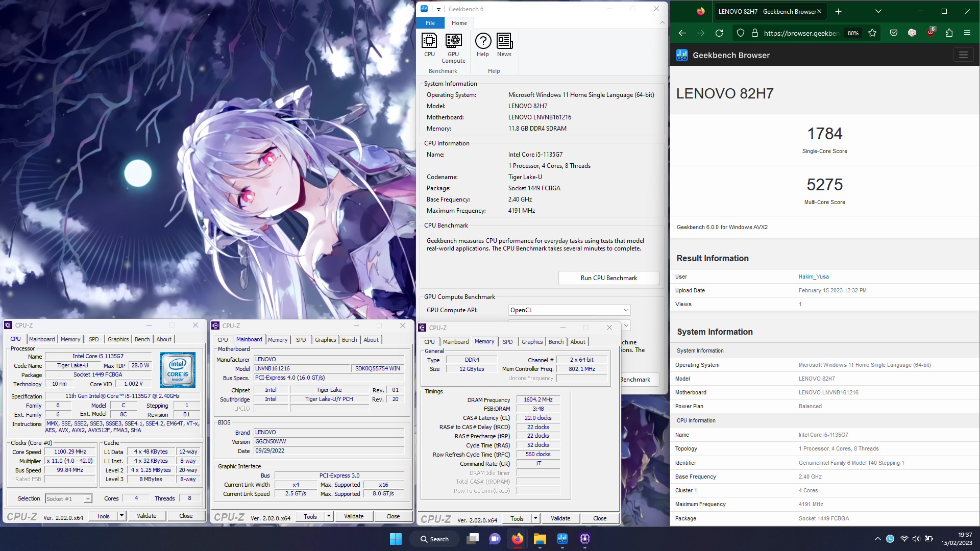980x551 pixels.
Task: Click the volume icon in system tray
Action: click(x=916, y=539)
